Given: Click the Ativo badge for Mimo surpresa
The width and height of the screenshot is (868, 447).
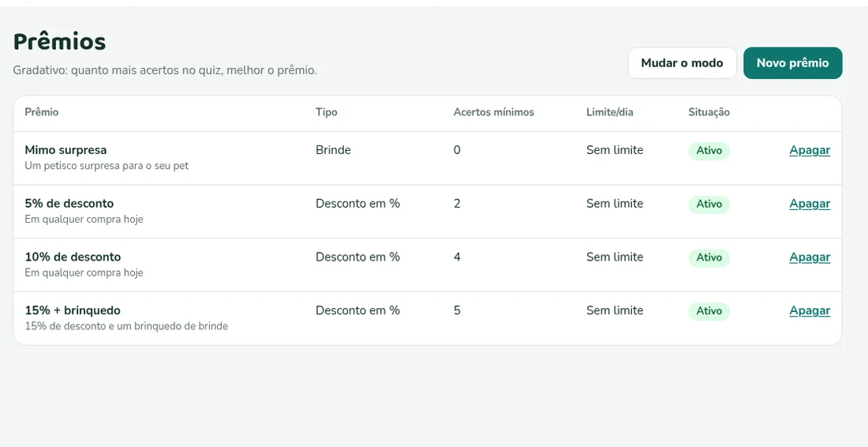Looking at the screenshot, I should [709, 151].
